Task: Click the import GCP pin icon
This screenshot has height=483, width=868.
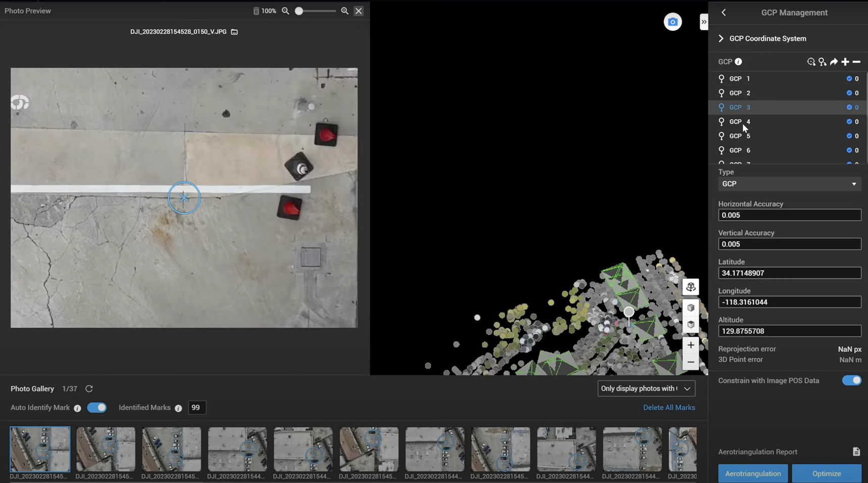Action: pyautogui.click(x=823, y=62)
